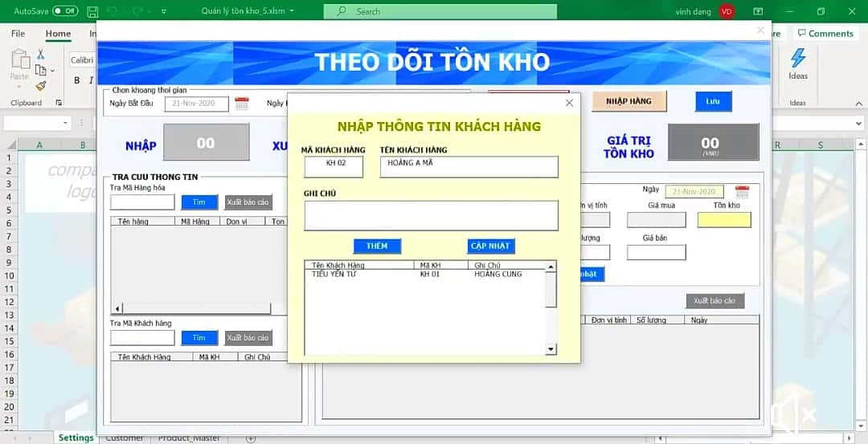Click the Cut scissors icon
This screenshot has width=868, height=444.
pos(40,55)
